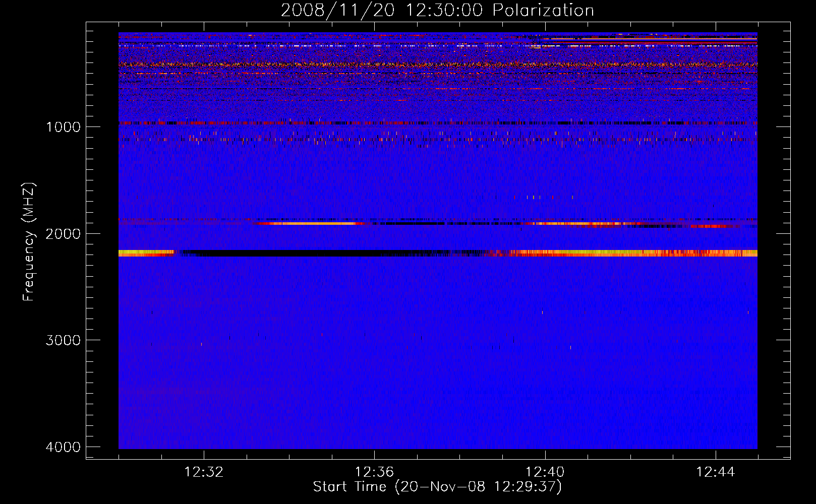Image resolution: width=816 pixels, height=504 pixels.
Task: Click the plot title '2008/11/20 12:30:00 Polarization'
Action: pyautogui.click(x=437, y=10)
